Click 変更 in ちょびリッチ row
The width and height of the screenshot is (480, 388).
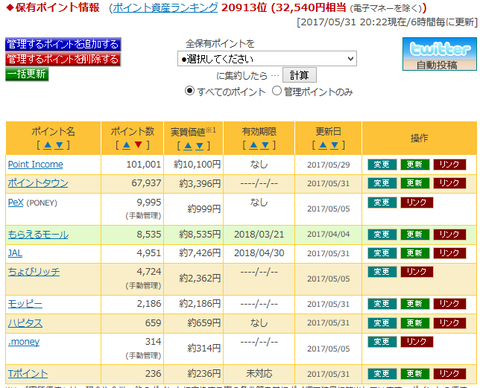pyautogui.click(x=382, y=272)
